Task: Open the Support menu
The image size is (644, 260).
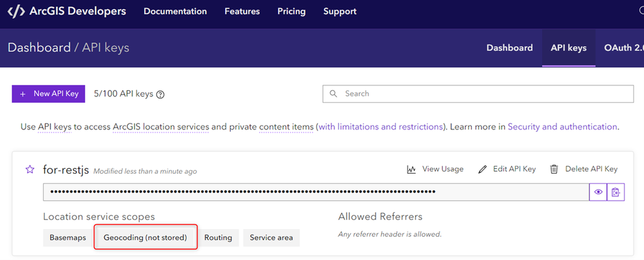Action: pos(340,12)
